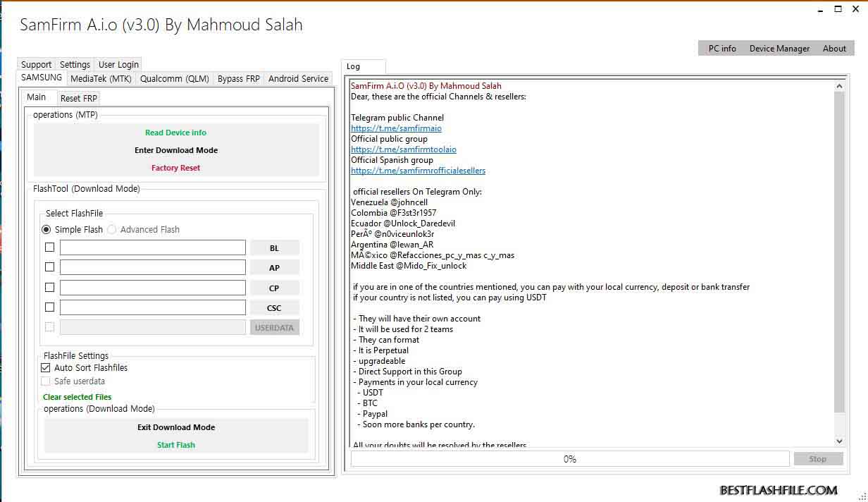Browse for BL file button
The height and width of the screenshot is (502, 868).
pos(275,247)
